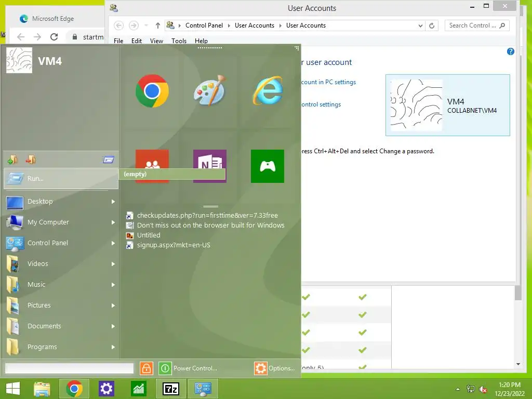Click the green power icon
Image resolution: width=532 pixels, height=399 pixels.
click(x=165, y=368)
